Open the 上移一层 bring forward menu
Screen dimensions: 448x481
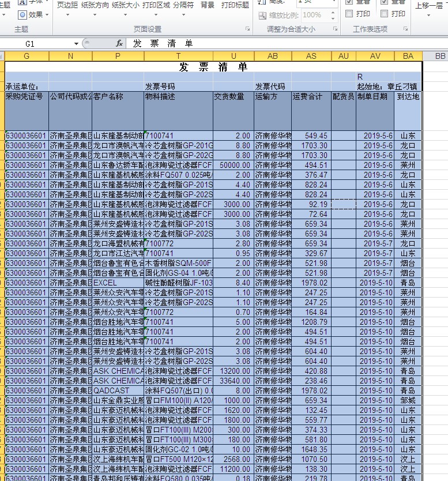point(428,9)
